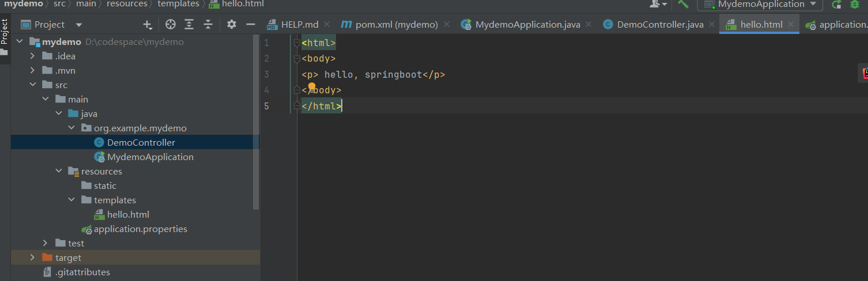Select opened file with the crosshair icon
868x281 pixels.
[170, 24]
